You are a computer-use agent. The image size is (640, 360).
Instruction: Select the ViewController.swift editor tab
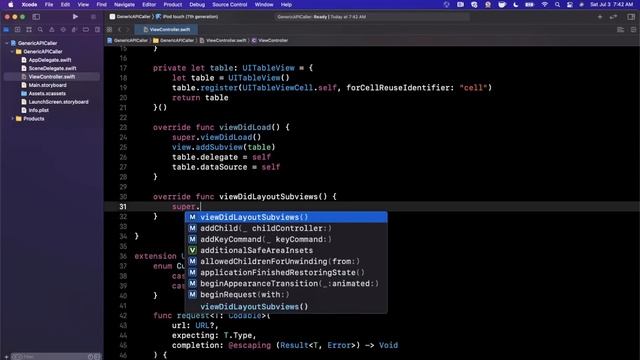[x=167, y=30]
